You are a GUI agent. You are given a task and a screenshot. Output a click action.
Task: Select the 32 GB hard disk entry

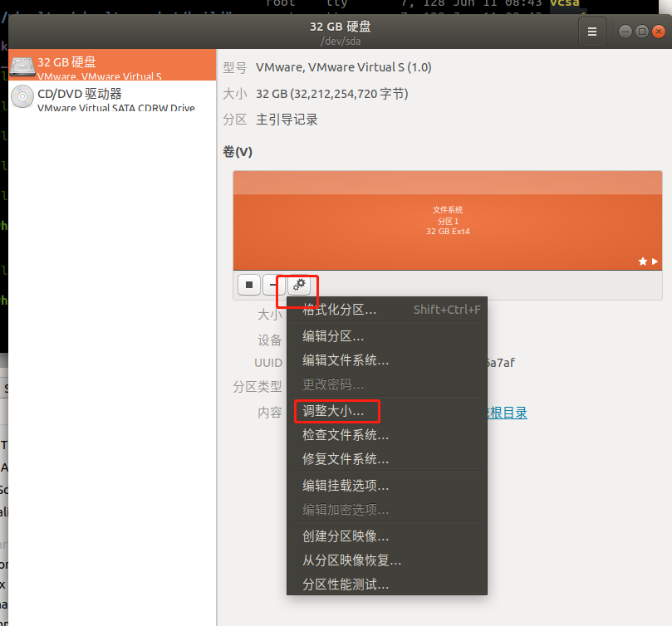coord(112,65)
